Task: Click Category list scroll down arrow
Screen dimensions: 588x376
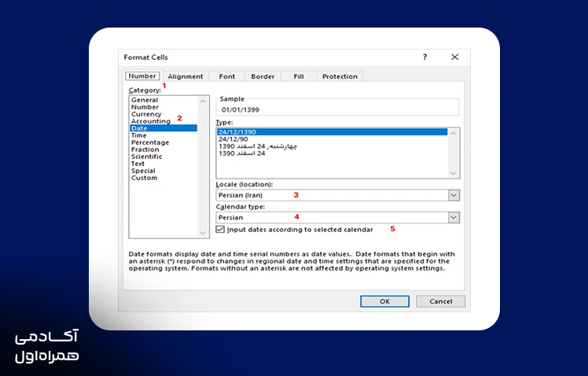Action: pyautogui.click(x=203, y=233)
